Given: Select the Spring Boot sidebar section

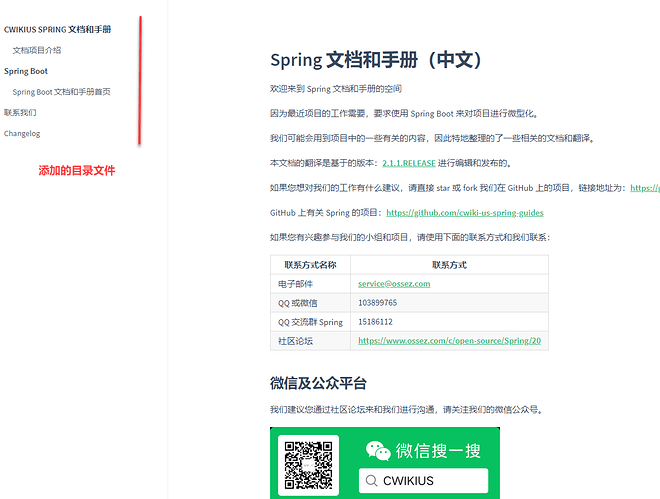Looking at the screenshot, I should (x=26, y=71).
